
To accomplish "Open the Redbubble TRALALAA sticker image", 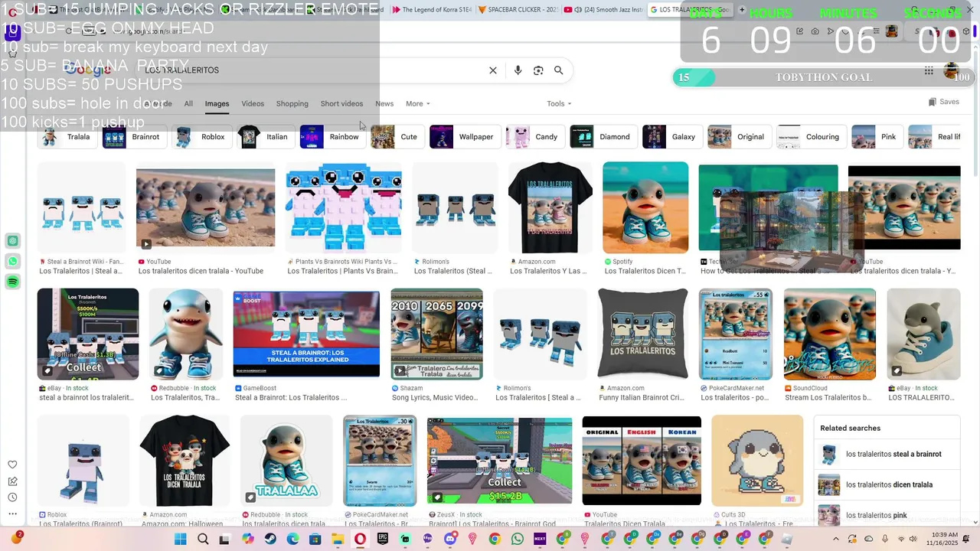I will pyautogui.click(x=286, y=461).
